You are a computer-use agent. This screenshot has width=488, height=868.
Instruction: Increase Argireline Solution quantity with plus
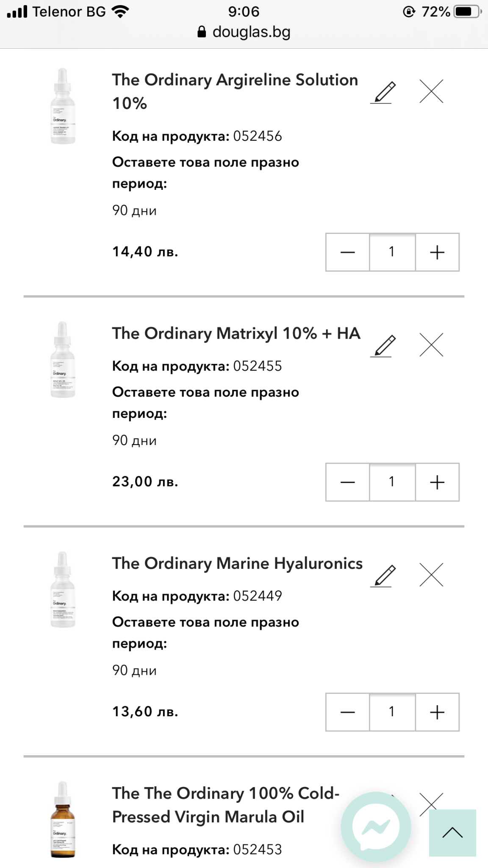point(437,252)
